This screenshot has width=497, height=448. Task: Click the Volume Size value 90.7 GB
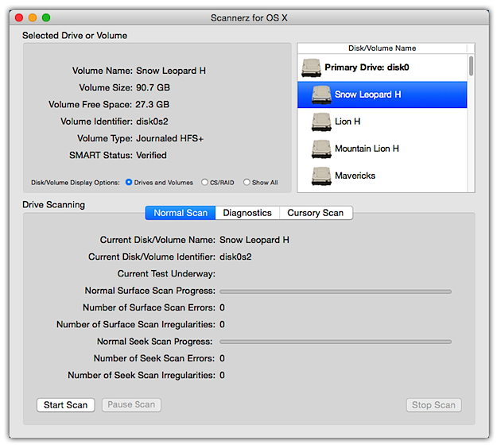pos(153,87)
